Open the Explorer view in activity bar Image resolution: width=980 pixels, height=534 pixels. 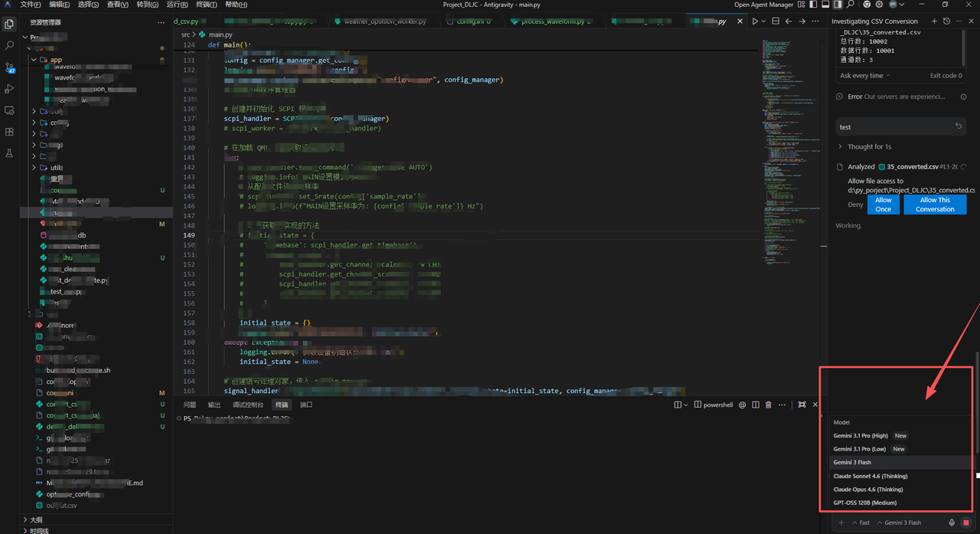tap(9, 25)
